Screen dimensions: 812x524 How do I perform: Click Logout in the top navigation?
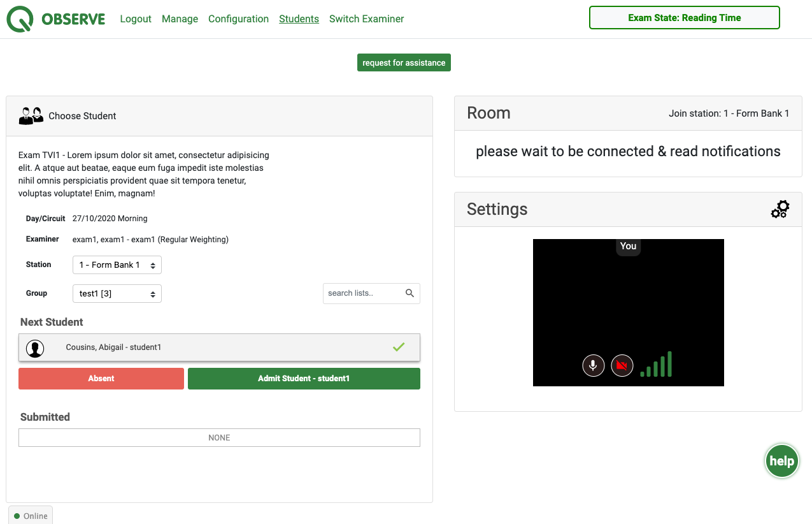(x=136, y=19)
